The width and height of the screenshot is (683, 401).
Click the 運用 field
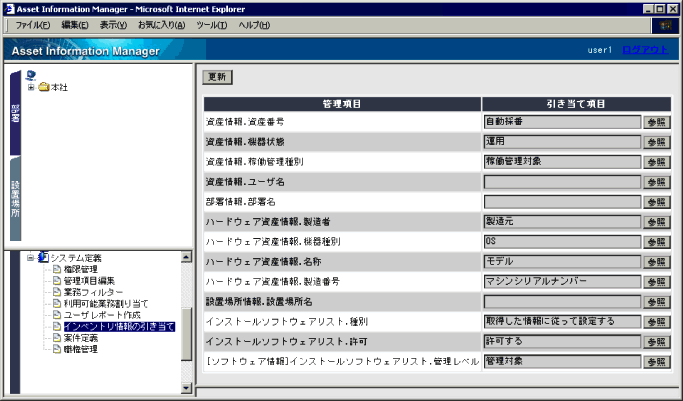pos(562,142)
